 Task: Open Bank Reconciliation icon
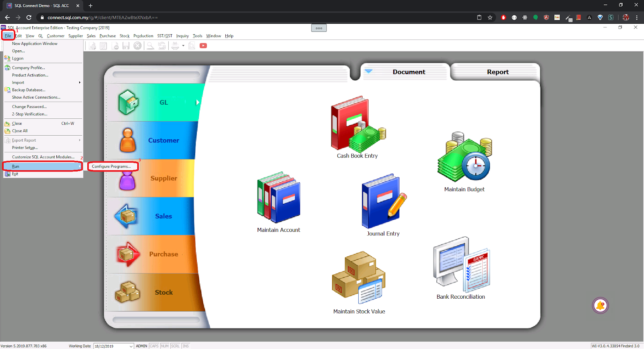pyautogui.click(x=461, y=264)
